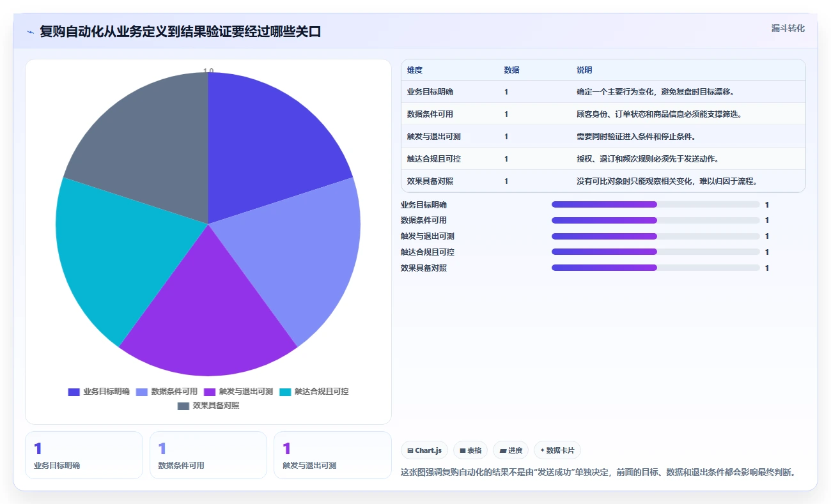This screenshot has height=504, width=831.
Task: Click the 漏斗转化 tag in the header
Action: 788,28
